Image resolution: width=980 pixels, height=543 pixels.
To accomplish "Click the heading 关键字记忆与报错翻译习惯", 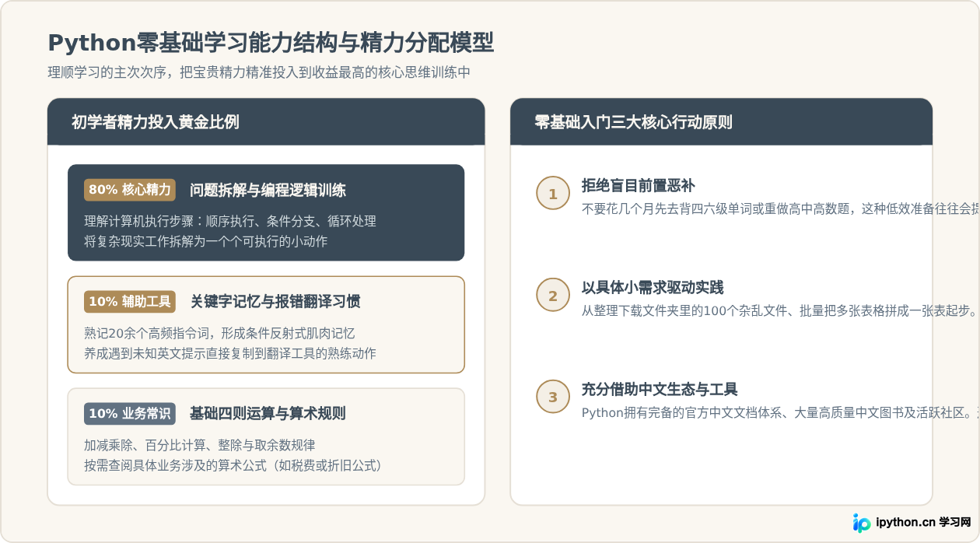I will [x=275, y=302].
